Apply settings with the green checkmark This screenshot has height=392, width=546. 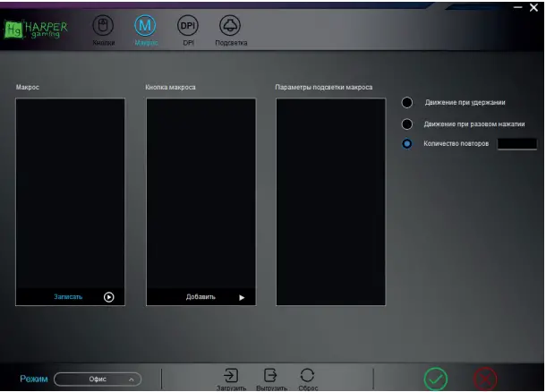pyautogui.click(x=435, y=379)
